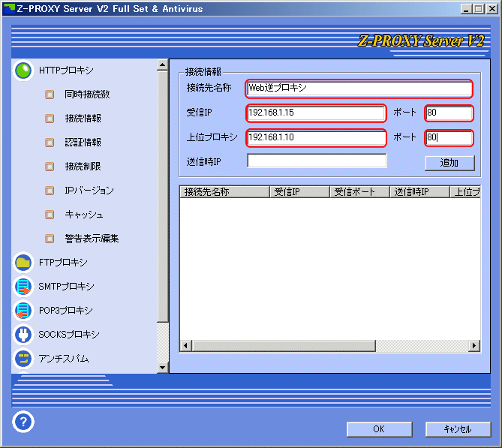
Task: Click the square icon beside 警告表示編集
Action: [50, 239]
